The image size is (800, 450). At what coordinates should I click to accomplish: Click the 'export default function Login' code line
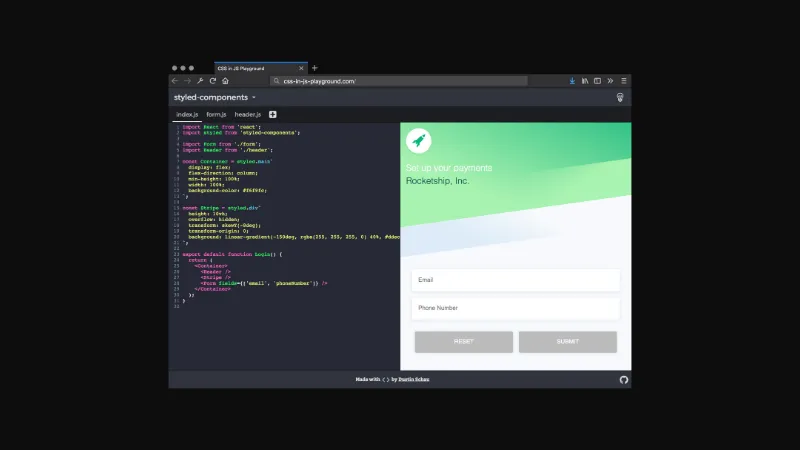coord(232,254)
